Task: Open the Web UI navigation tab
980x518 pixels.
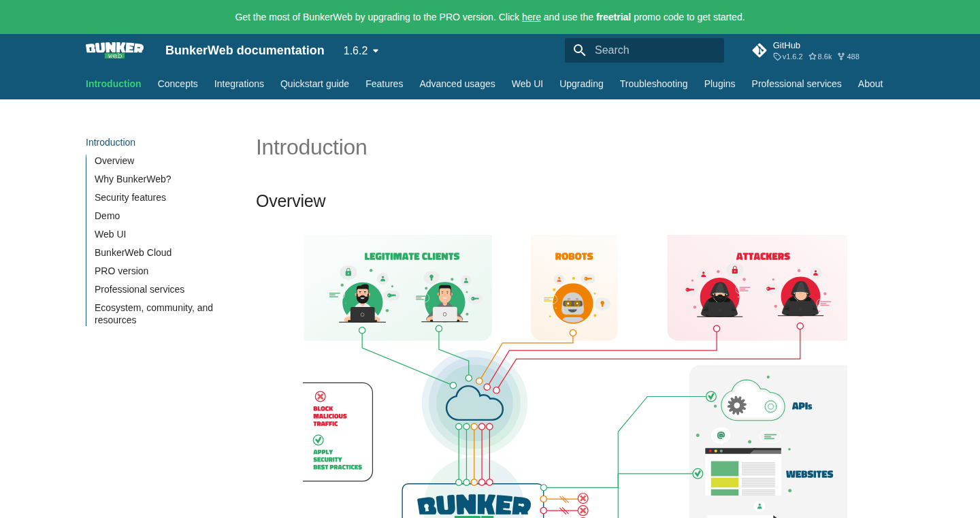Action: (x=527, y=84)
